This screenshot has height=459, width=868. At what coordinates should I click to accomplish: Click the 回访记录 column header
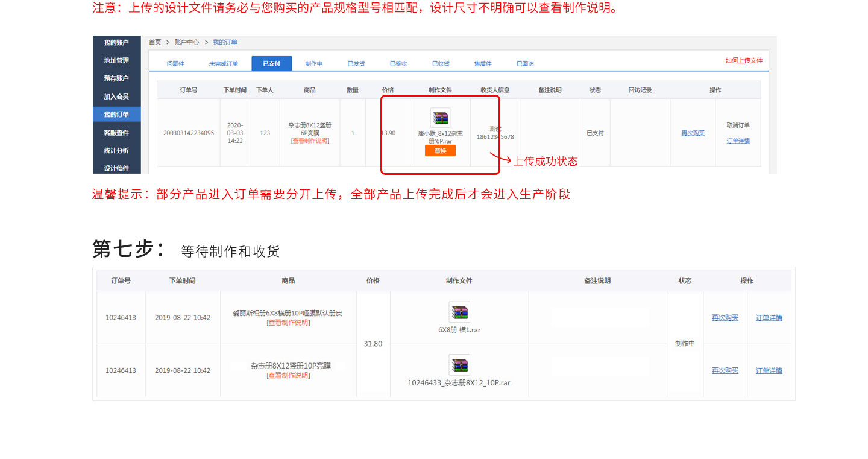(640, 90)
